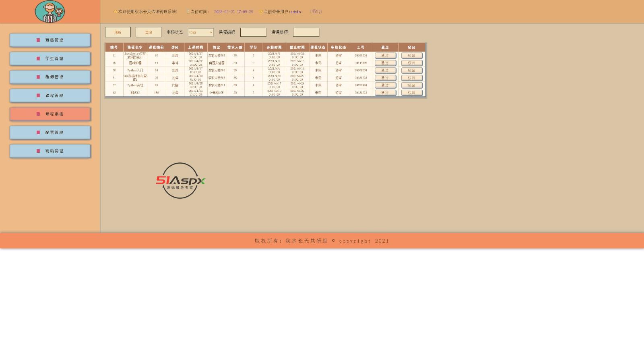Image resolution: width=644 pixels, height=339 pixels.
Task: Click 驳回 for course number 37
Action: pyautogui.click(x=412, y=85)
